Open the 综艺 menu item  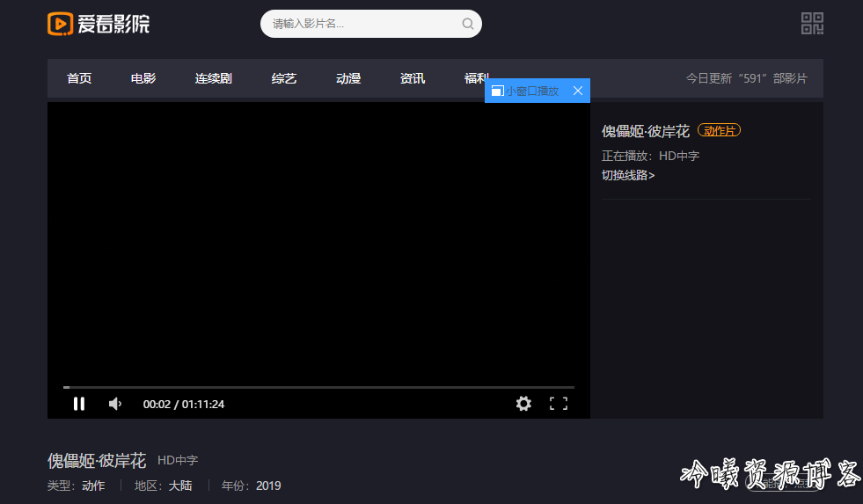click(x=284, y=78)
